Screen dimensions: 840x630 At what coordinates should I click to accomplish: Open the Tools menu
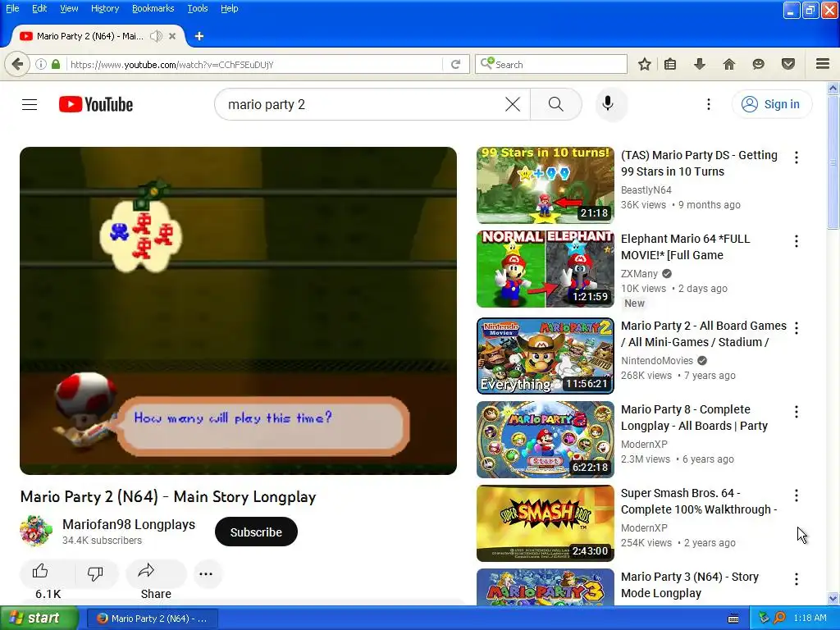[x=197, y=8]
